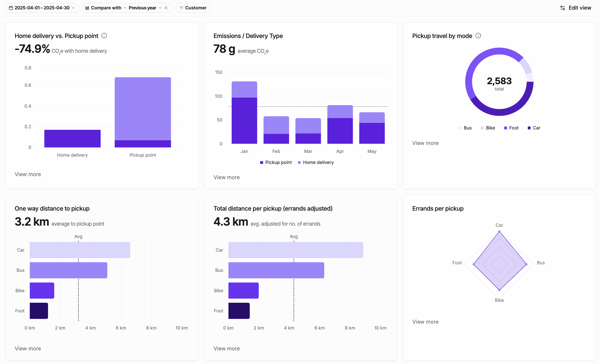
Task: Toggle the Bike legend item in donut chart
Action: [x=488, y=128]
